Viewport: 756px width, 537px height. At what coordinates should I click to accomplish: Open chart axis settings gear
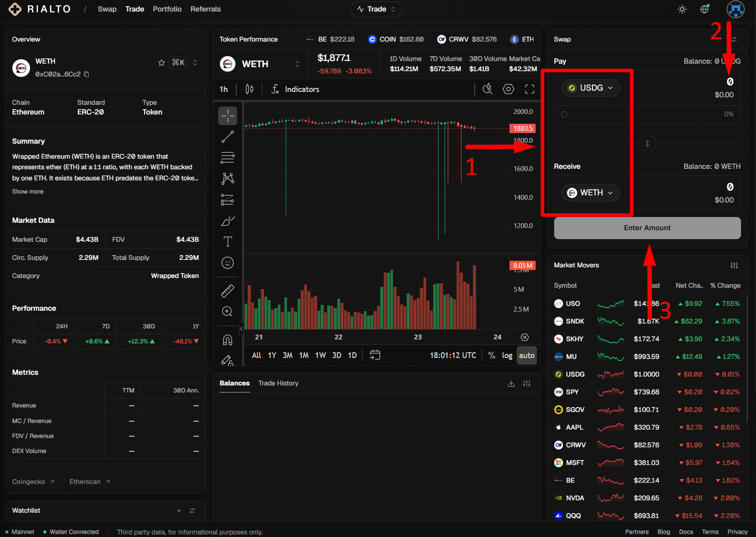pyautogui.click(x=525, y=337)
